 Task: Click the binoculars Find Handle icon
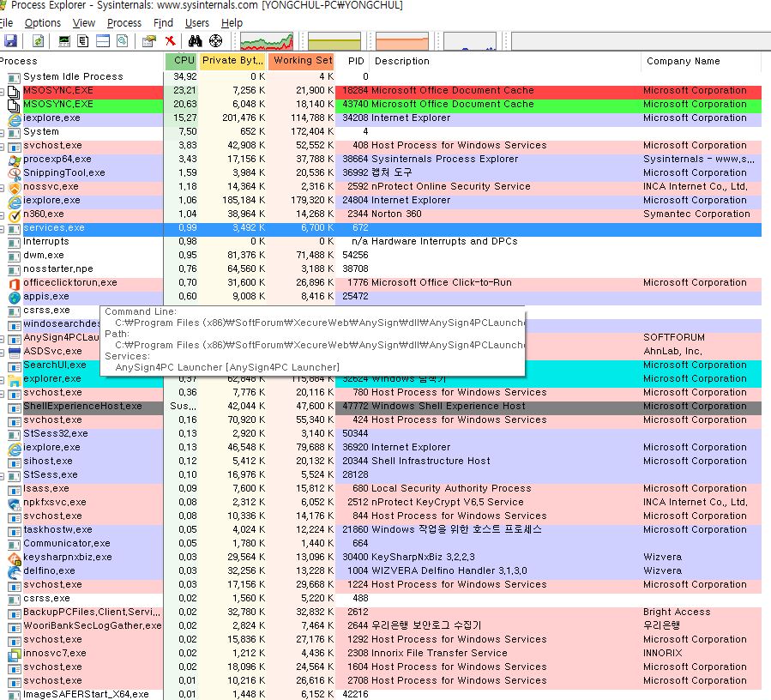195,41
